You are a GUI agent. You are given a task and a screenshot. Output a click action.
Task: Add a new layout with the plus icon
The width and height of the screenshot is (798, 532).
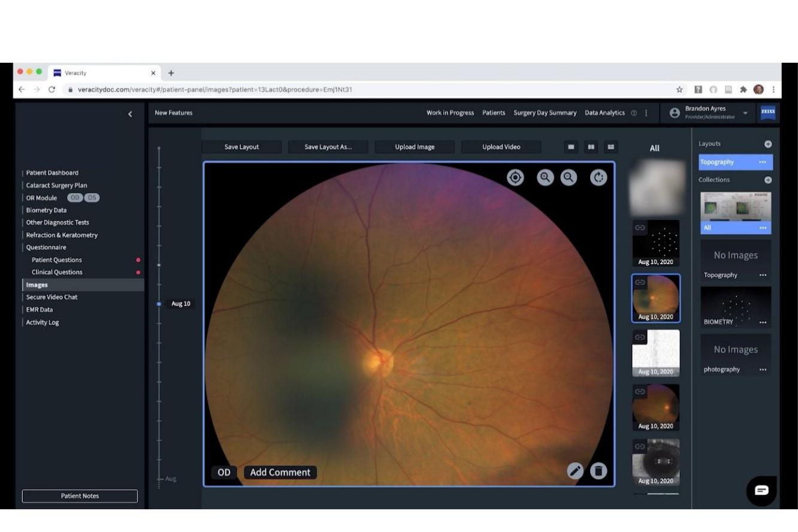(x=768, y=144)
